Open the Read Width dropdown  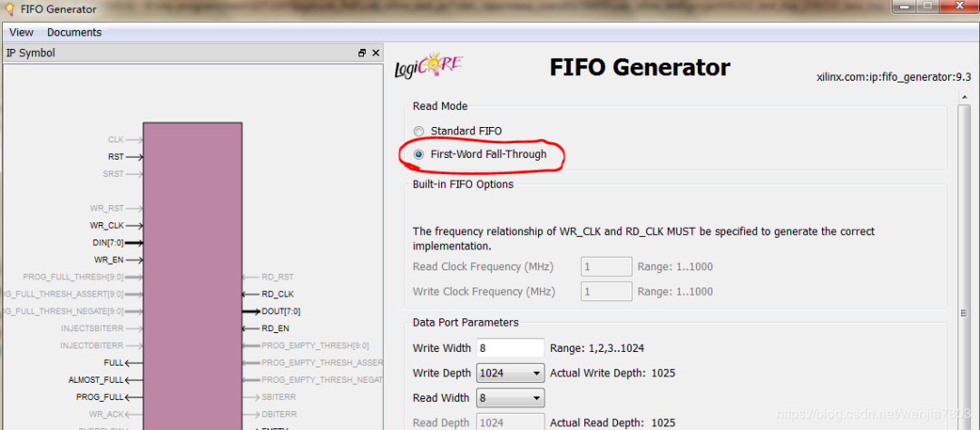537,398
